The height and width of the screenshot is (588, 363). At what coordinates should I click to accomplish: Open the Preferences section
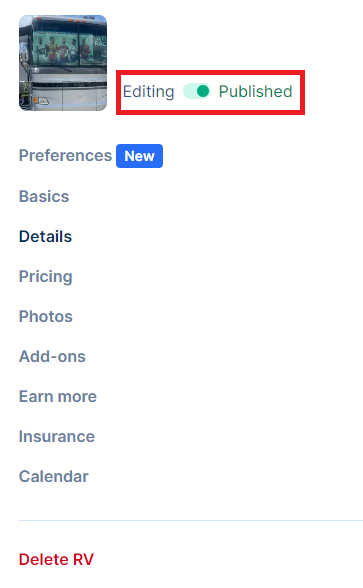(x=65, y=156)
